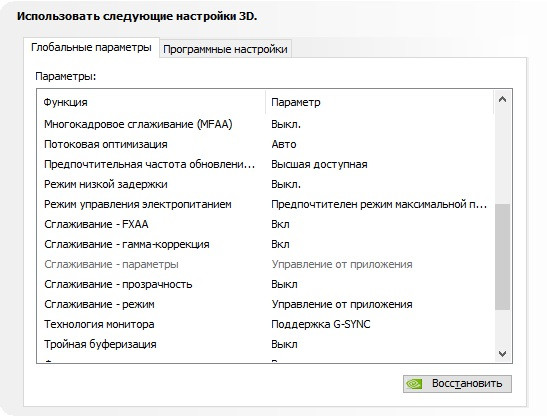Click the scrollbar up arrow

pos(502,100)
